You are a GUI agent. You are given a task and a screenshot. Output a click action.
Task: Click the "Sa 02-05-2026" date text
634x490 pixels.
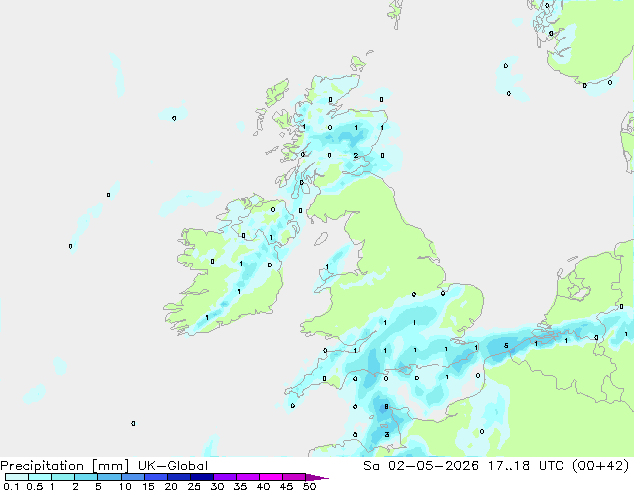421,466
